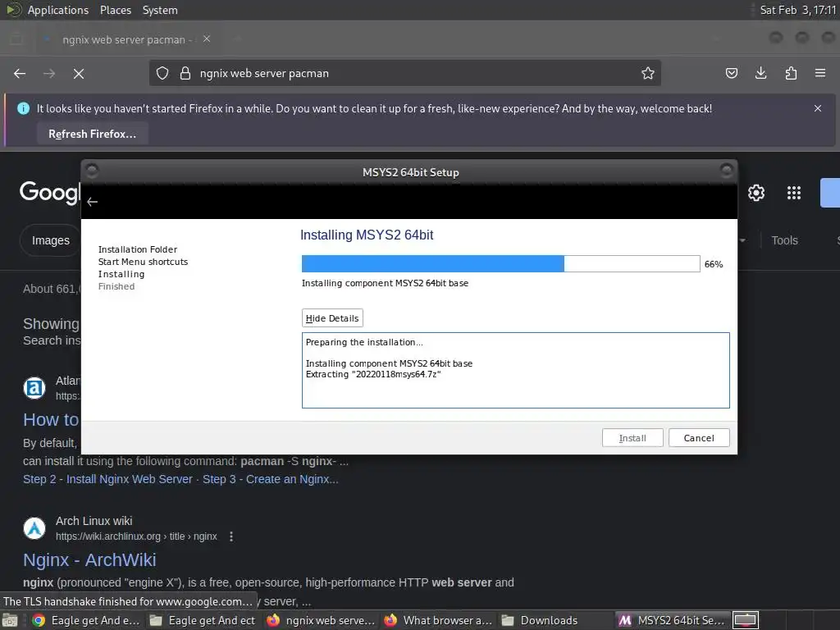Image resolution: width=840 pixels, height=630 pixels.
Task: Open Google apps grid
Action: pos(794,193)
